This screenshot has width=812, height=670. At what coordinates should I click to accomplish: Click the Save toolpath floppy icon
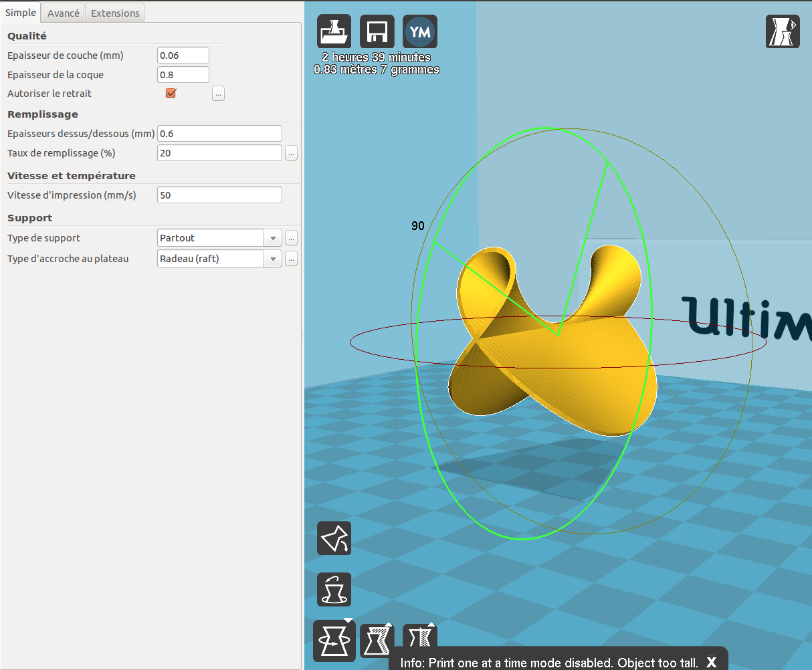(x=377, y=31)
